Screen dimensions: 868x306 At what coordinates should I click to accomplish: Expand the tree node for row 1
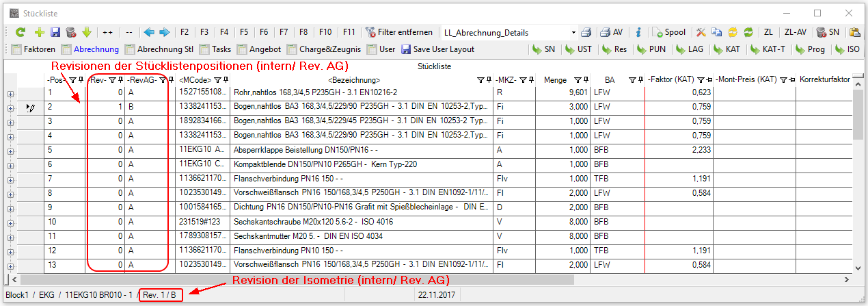coord(11,92)
